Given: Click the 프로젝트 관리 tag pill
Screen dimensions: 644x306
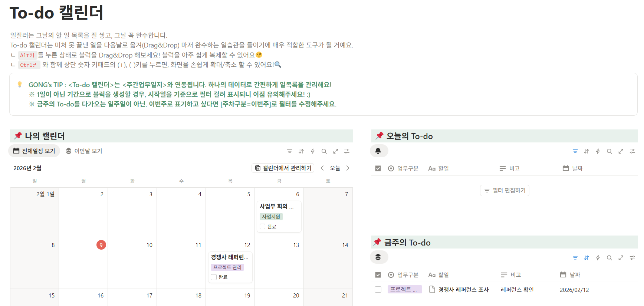Looking at the screenshot, I should pos(228,267).
